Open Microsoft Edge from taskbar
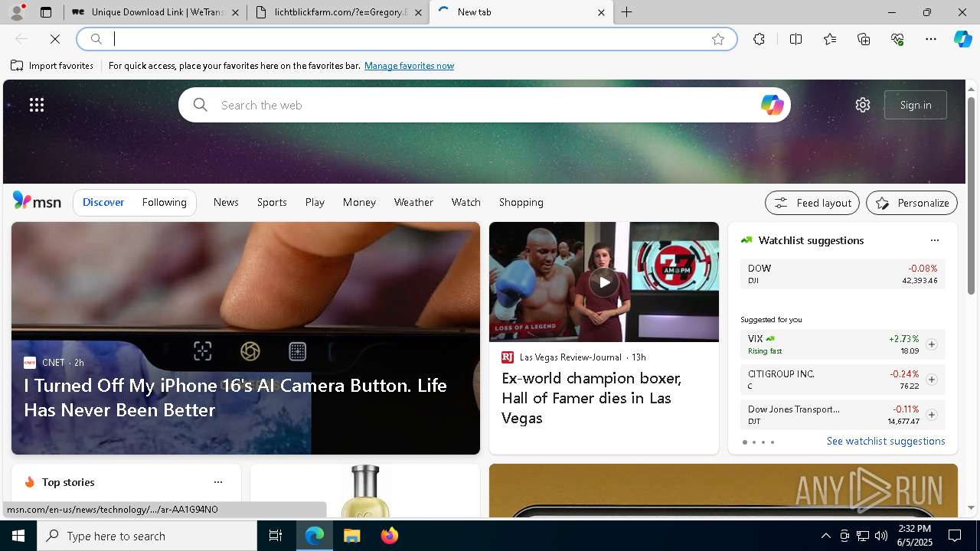Image resolution: width=980 pixels, height=551 pixels. pyautogui.click(x=315, y=536)
